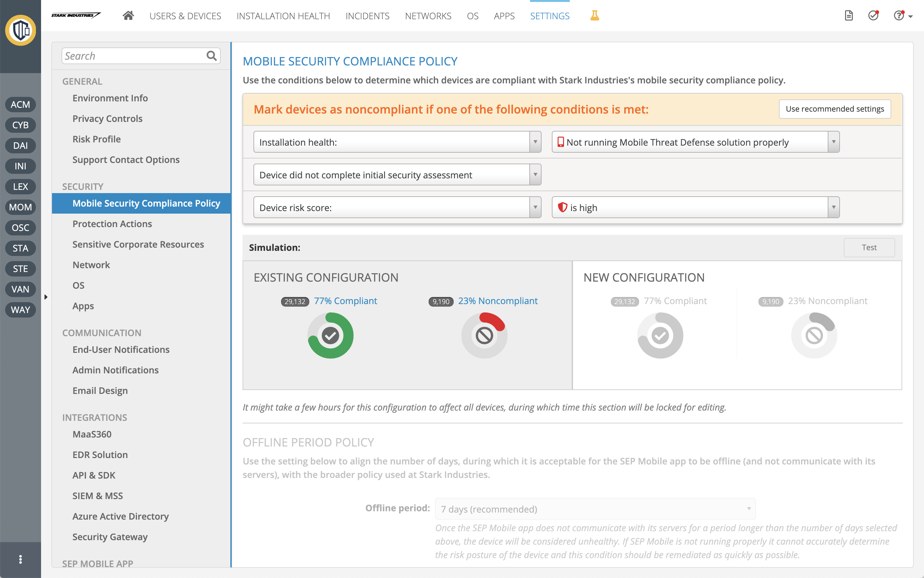Click the checkmark tasks icon with red dot
The image size is (924, 578).
point(873,16)
